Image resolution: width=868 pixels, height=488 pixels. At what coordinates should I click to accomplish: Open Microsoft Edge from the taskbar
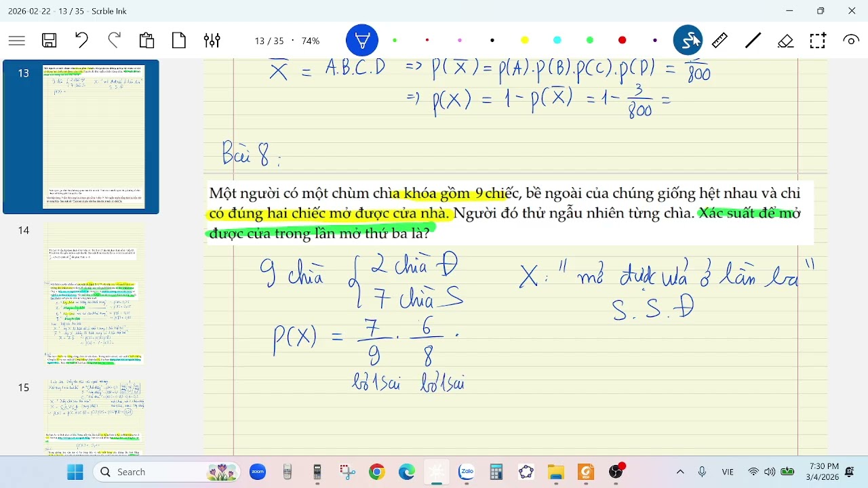tap(407, 472)
